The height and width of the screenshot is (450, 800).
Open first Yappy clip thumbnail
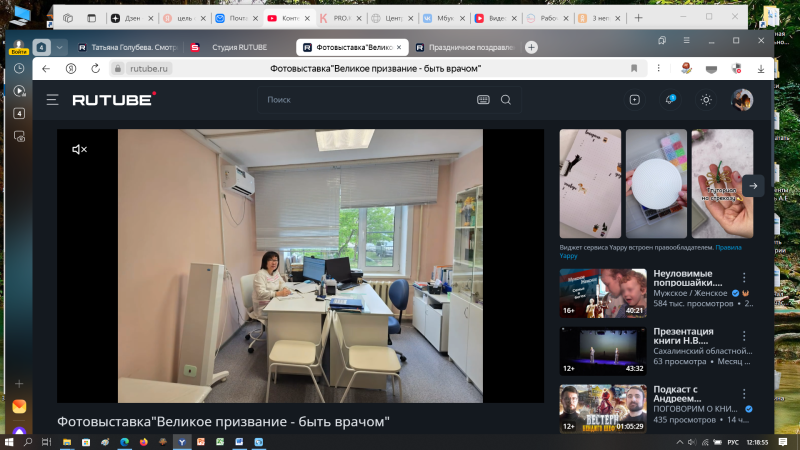pyautogui.click(x=590, y=184)
